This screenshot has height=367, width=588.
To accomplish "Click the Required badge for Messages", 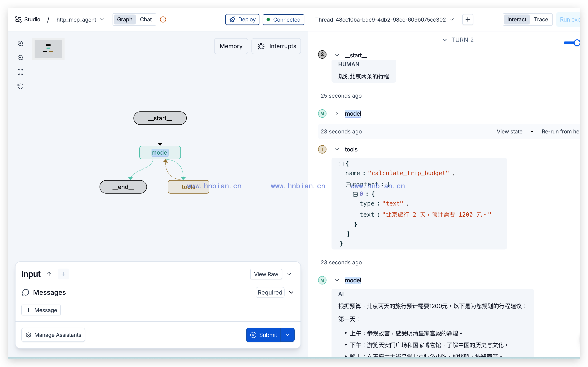I will click(270, 292).
